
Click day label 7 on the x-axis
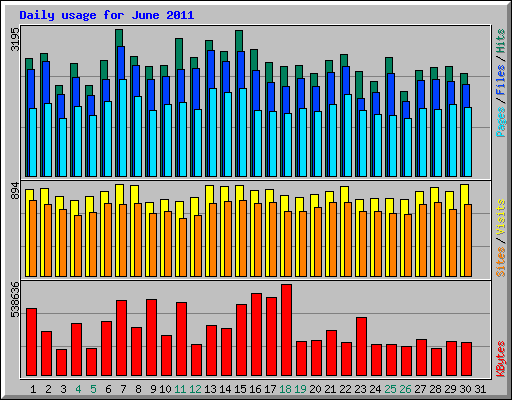tap(123, 389)
